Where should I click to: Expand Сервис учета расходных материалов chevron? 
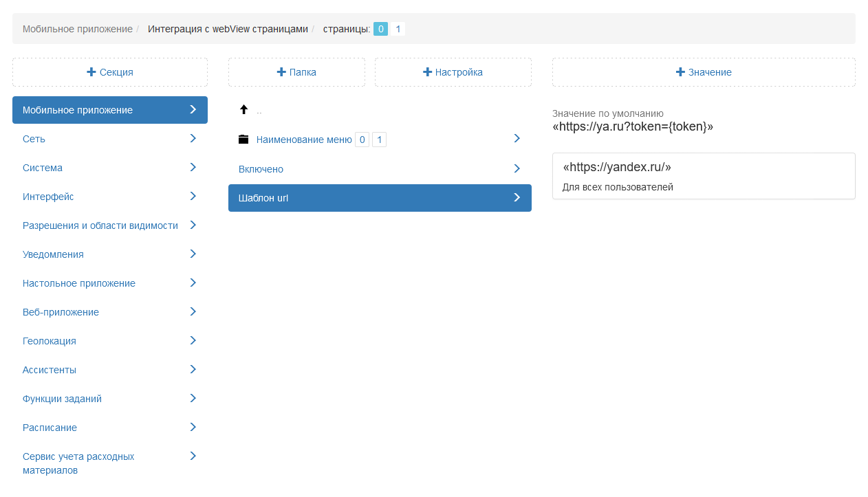pos(193,456)
